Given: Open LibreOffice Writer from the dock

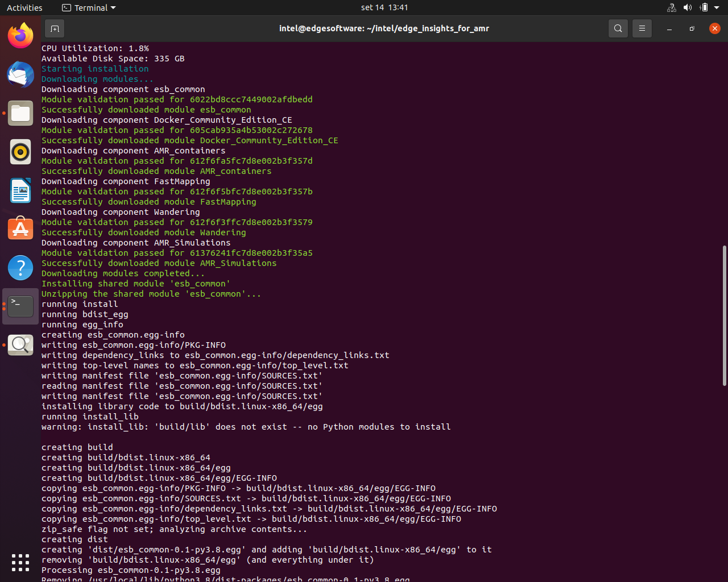Looking at the screenshot, I should click(20, 190).
